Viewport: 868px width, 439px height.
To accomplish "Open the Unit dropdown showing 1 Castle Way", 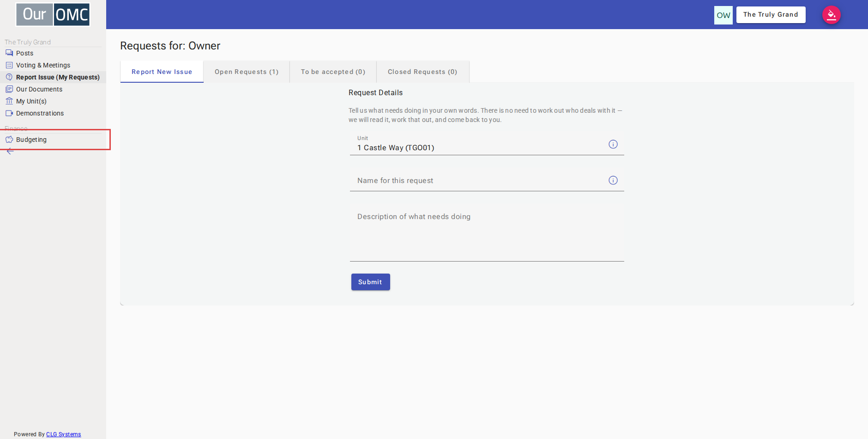I will click(487, 144).
